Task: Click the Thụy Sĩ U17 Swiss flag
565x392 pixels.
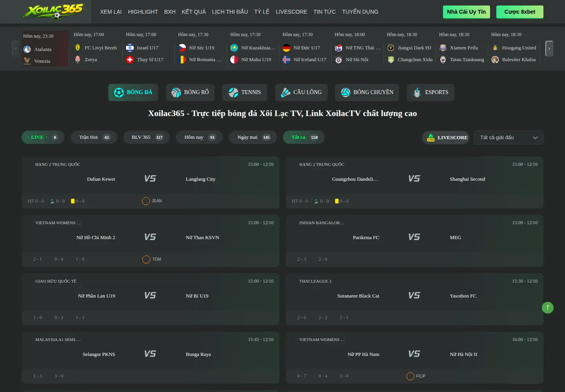Action: [130, 60]
